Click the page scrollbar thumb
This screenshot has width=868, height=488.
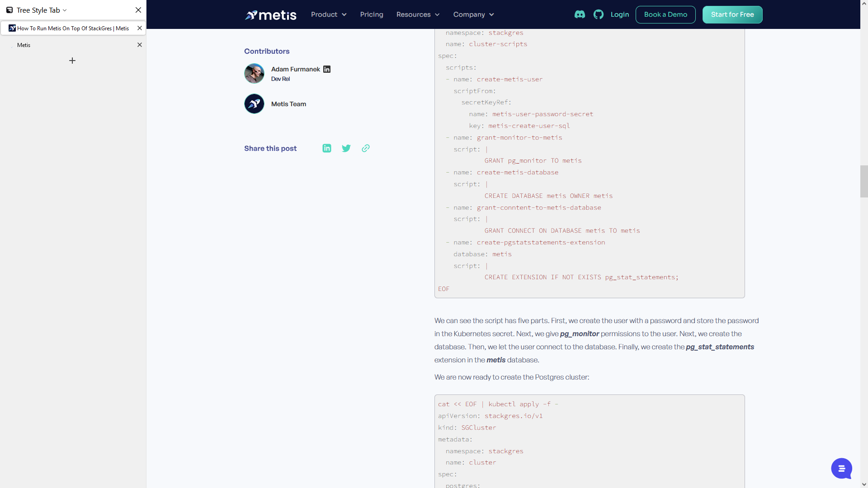tap(864, 181)
